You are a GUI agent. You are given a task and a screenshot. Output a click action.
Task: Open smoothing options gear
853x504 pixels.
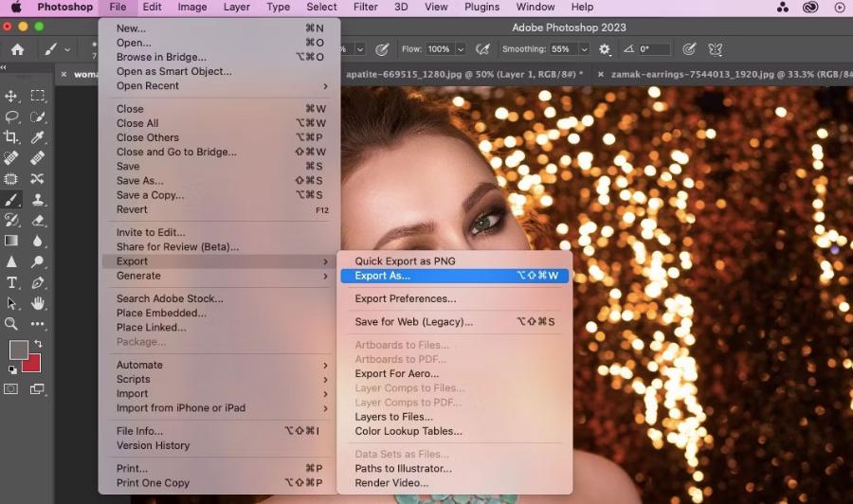coord(605,49)
